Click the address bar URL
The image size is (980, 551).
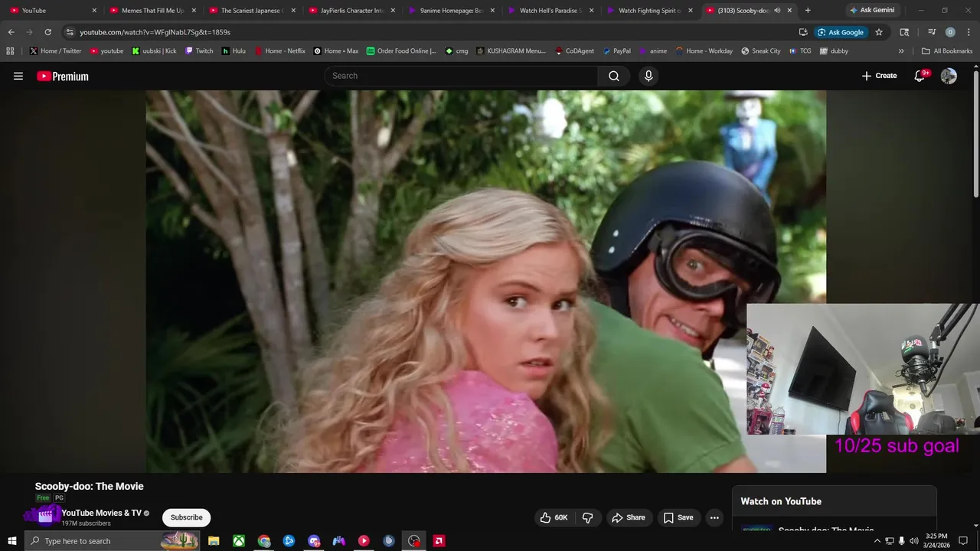[155, 32]
